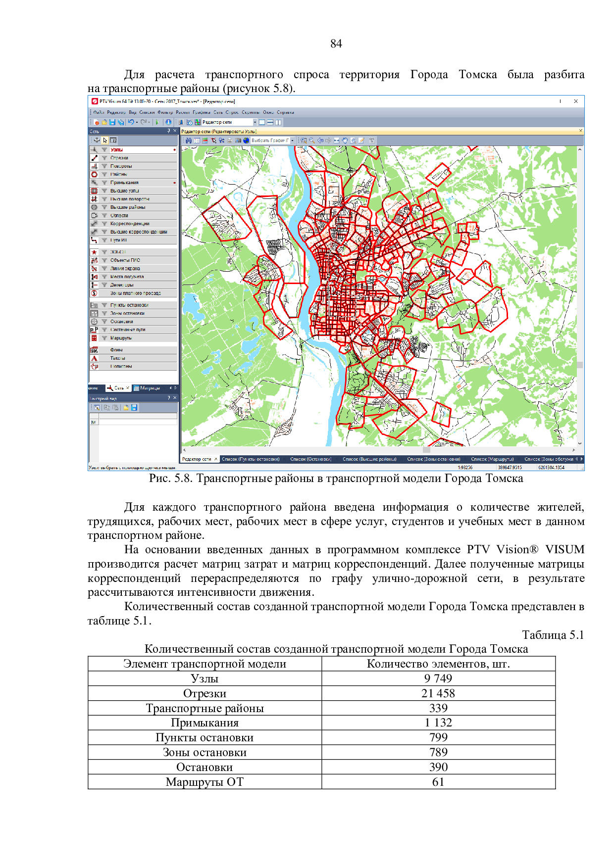Toggle filter funnel next to Остановки
The image size is (614, 868).
[104, 322]
